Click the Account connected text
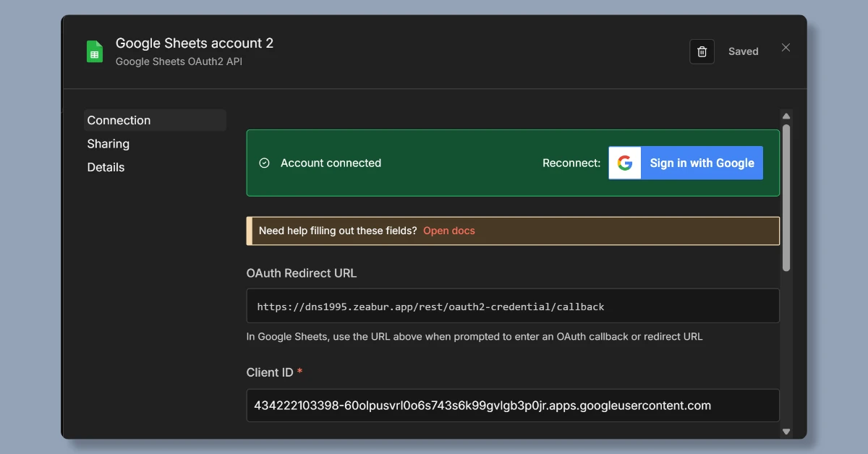Screen dimensions: 868x454 point(331,163)
